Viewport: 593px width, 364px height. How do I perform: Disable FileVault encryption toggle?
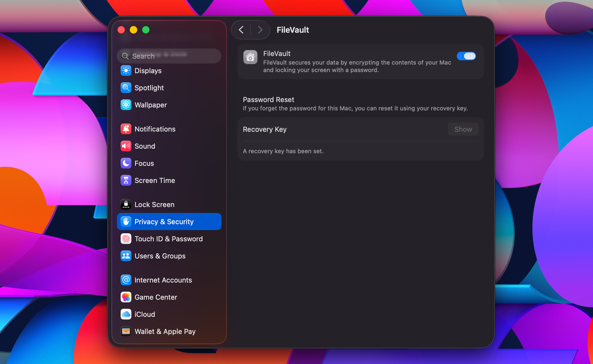click(x=466, y=56)
